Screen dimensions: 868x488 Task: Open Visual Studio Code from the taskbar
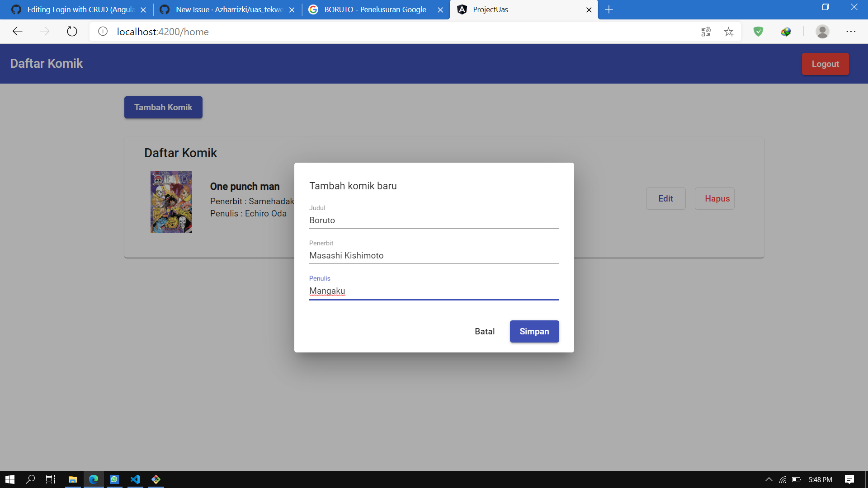coord(135,479)
